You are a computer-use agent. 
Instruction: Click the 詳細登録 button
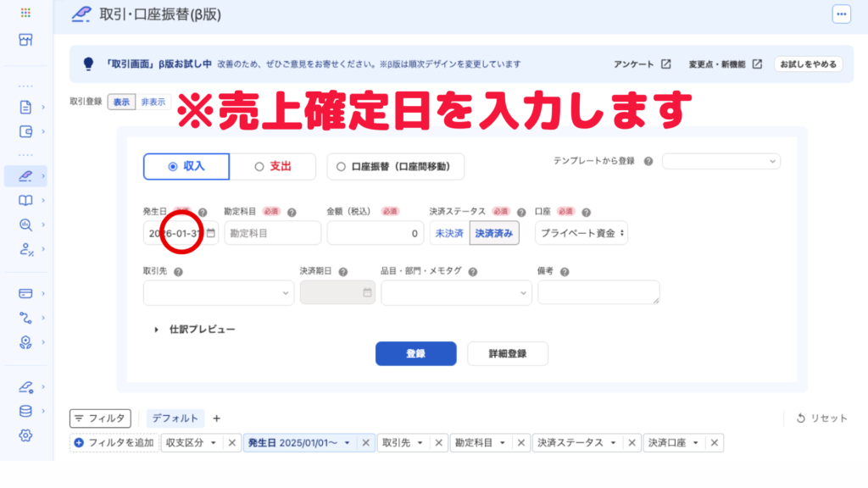tap(507, 353)
